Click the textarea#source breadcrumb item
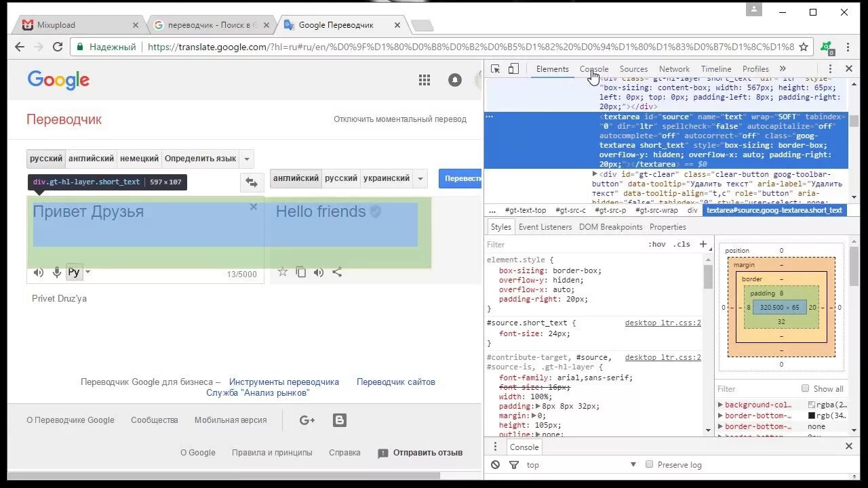868x488 pixels. (774, 210)
